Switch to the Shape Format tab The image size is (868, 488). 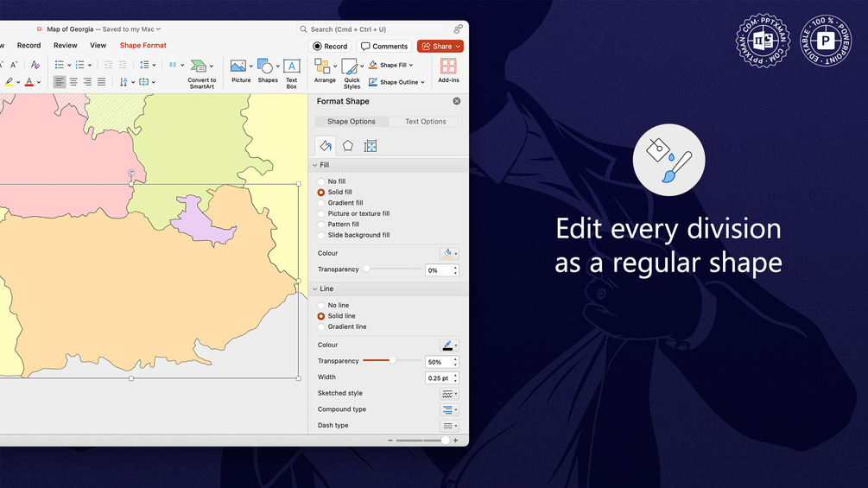pyautogui.click(x=143, y=46)
